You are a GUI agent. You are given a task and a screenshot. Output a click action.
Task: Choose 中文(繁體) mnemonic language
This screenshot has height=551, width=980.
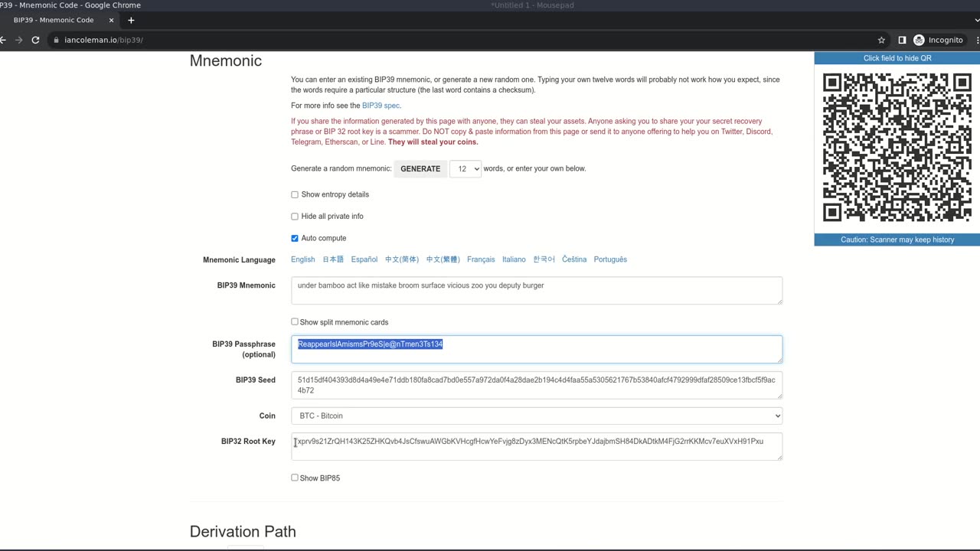tap(443, 259)
